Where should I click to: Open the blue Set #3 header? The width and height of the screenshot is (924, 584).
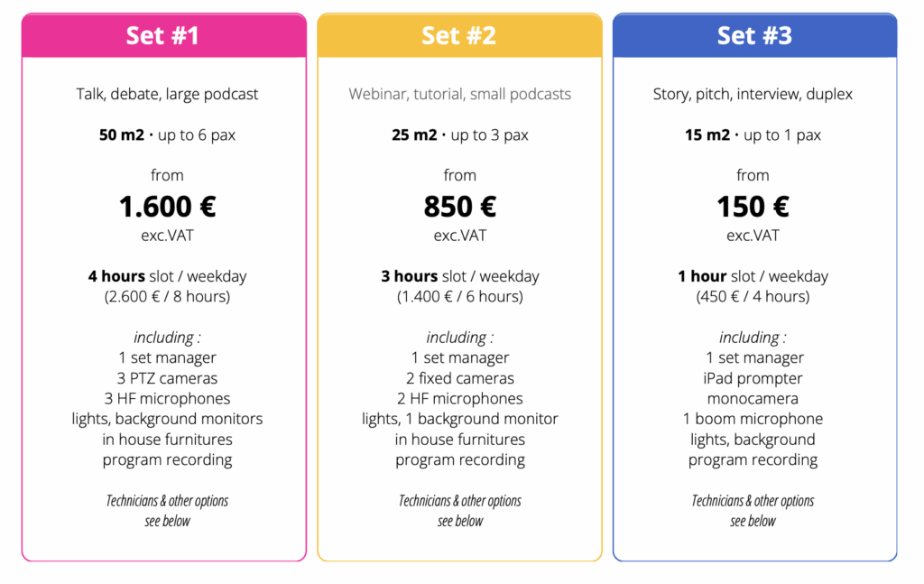754,35
